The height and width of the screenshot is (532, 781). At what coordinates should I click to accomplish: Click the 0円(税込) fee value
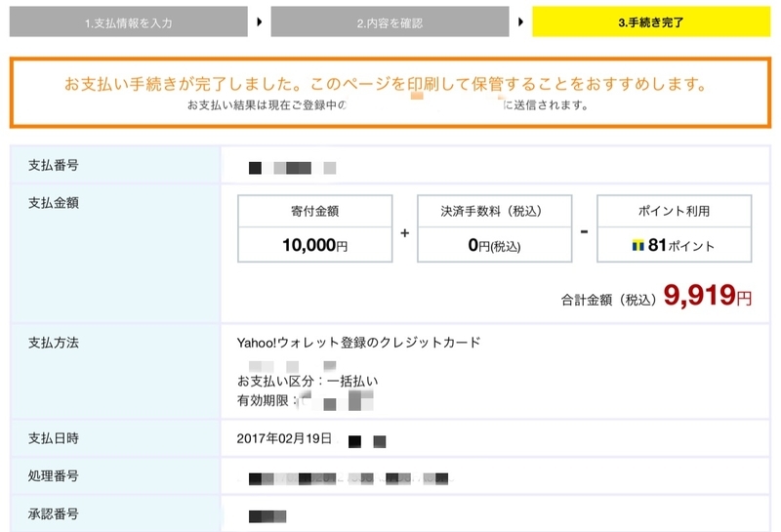pos(494,245)
